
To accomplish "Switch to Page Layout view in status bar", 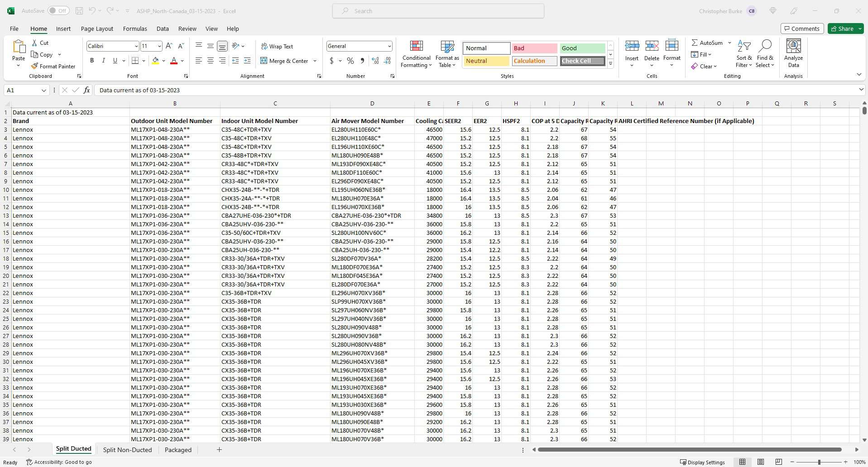I will coord(761,462).
